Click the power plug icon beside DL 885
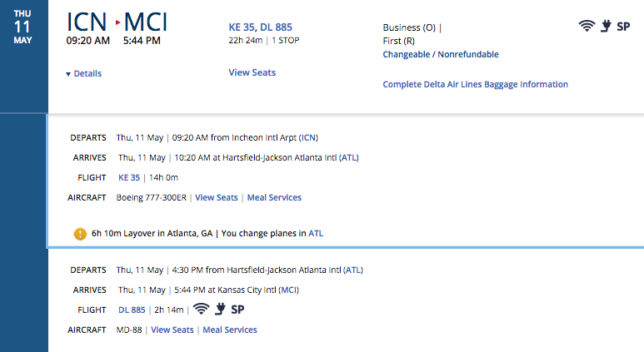The width and height of the screenshot is (644, 352). click(220, 309)
